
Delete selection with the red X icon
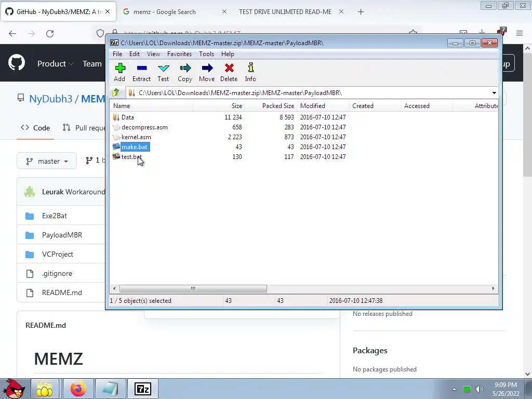pyautogui.click(x=229, y=72)
